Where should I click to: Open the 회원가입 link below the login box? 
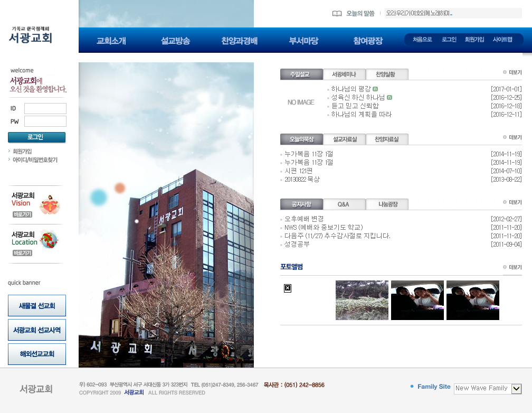click(22, 150)
